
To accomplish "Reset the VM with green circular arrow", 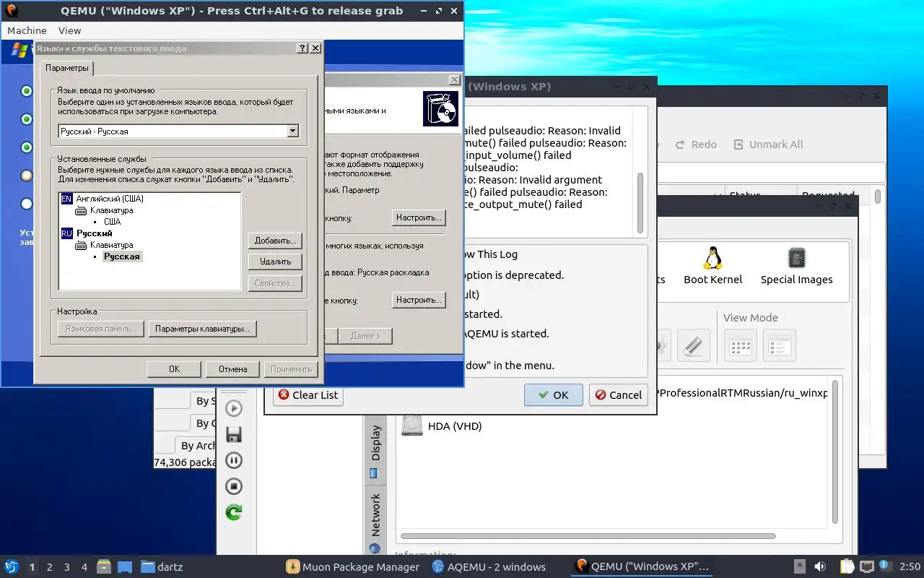I will pos(234,512).
